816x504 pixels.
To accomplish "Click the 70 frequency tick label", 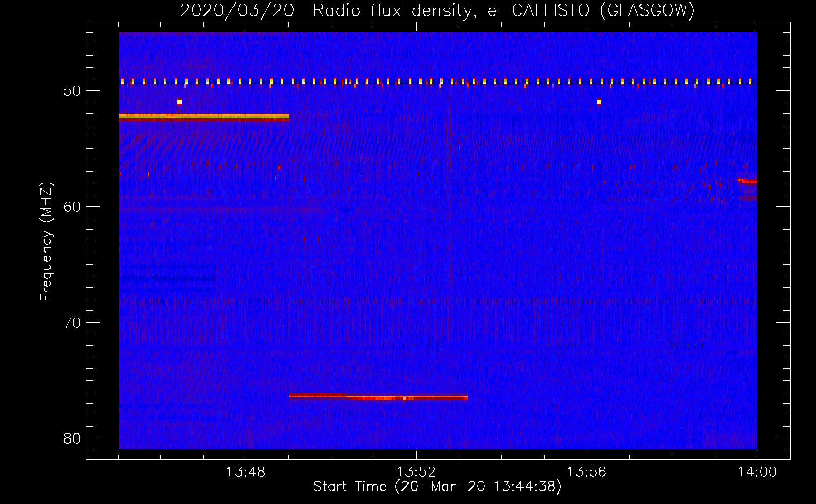I will click(x=72, y=322).
